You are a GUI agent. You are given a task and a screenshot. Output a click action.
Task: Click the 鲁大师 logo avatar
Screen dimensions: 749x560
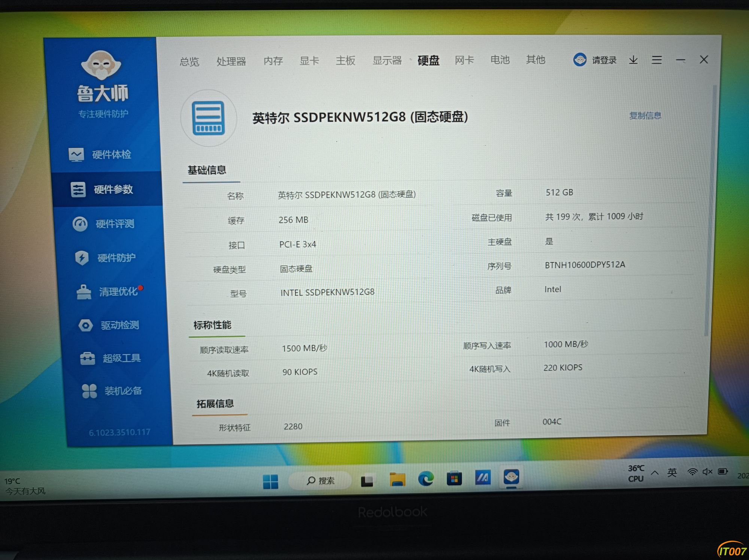(x=101, y=65)
